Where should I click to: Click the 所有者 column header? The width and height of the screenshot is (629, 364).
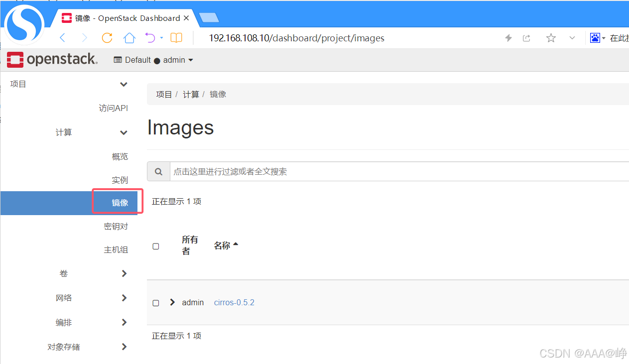click(x=190, y=245)
